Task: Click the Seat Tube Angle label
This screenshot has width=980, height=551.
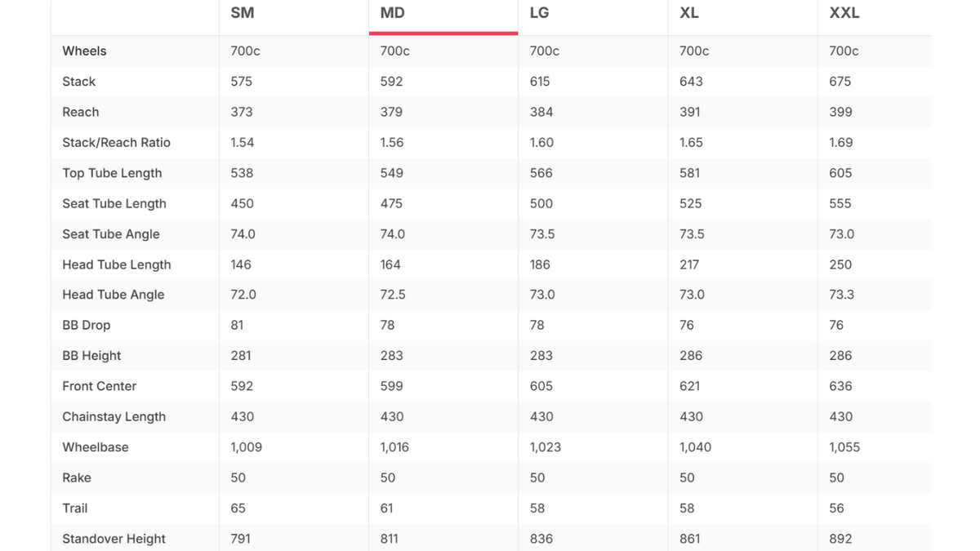Action: (x=111, y=234)
